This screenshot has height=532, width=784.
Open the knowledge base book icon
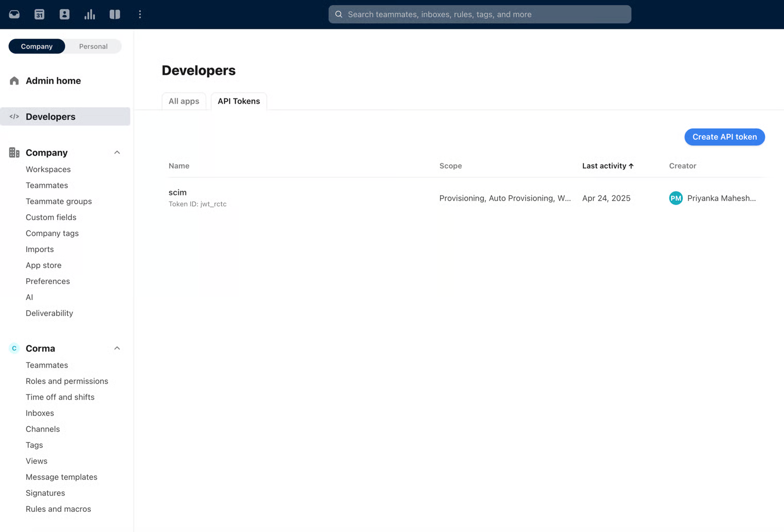(115, 14)
